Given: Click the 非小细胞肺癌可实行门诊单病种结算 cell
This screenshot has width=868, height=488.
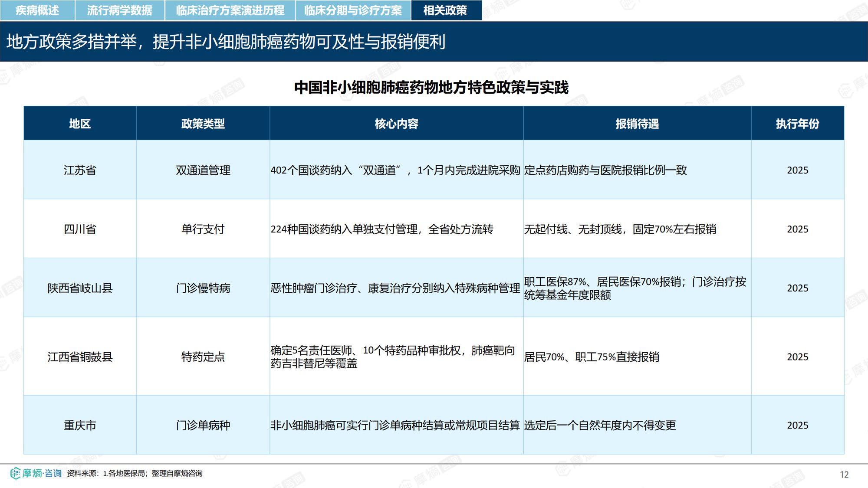Looking at the screenshot, I should pos(397,425).
